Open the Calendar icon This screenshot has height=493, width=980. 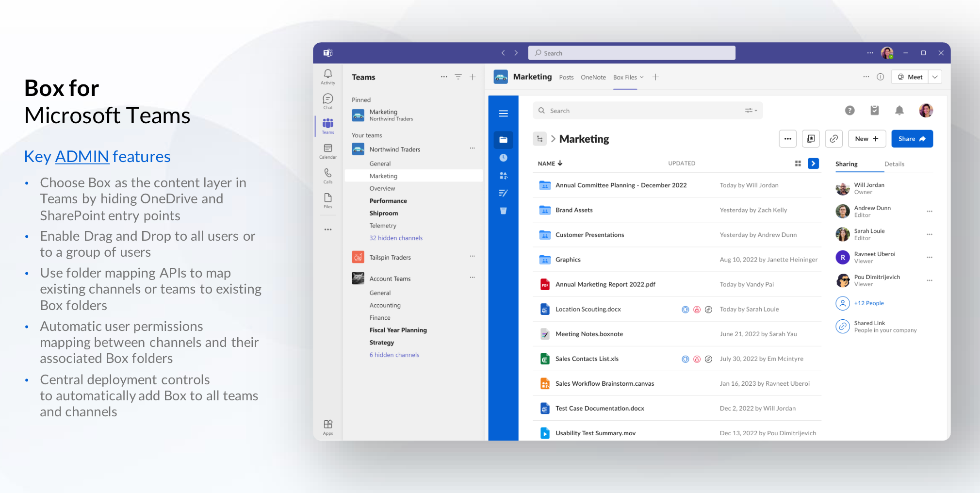328,151
